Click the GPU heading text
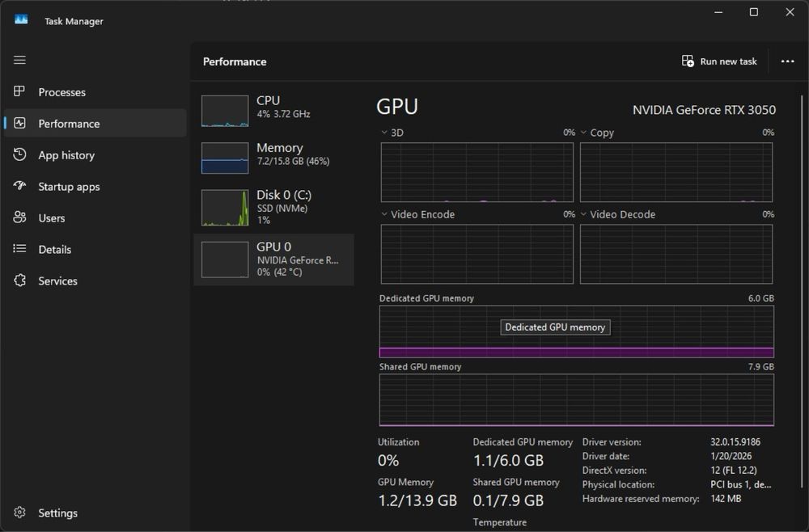The height and width of the screenshot is (532, 809). pos(396,107)
